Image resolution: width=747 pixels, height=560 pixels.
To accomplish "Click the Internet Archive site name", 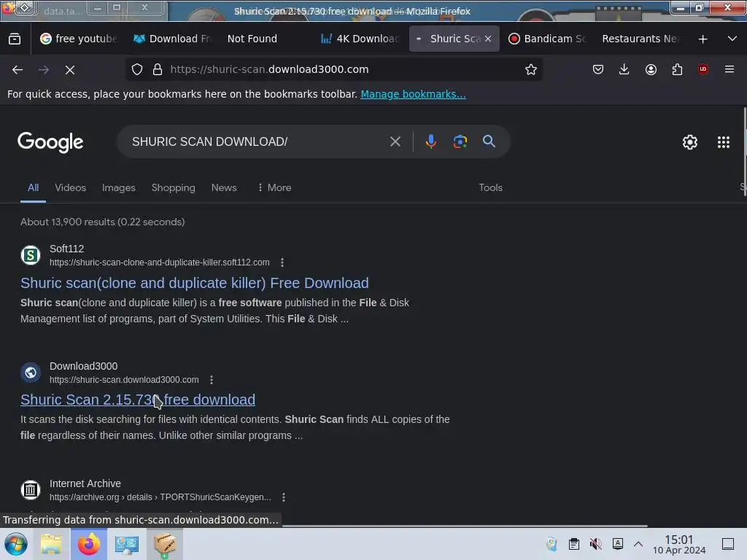I will pyautogui.click(x=85, y=483).
